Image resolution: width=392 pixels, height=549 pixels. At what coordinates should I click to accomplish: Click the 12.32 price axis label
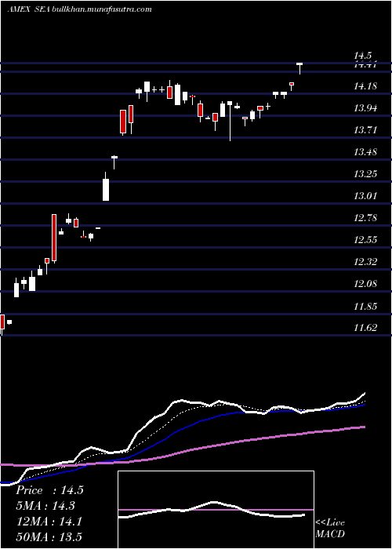point(365,261)
